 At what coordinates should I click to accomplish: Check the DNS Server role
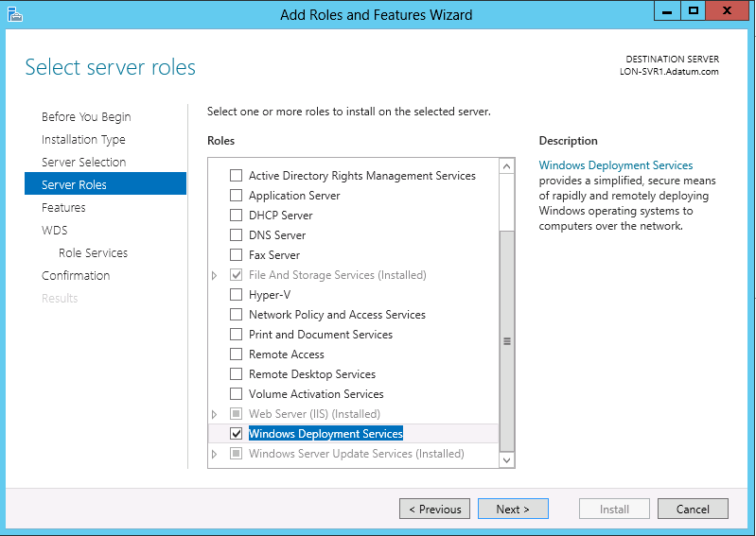(x=237, y=235)
